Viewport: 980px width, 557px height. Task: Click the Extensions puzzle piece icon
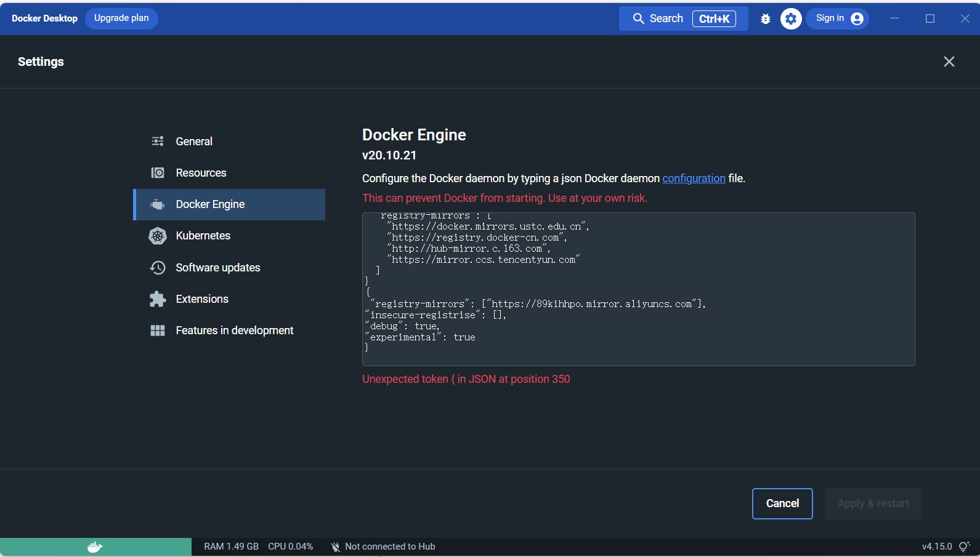(x=158, y=299)
